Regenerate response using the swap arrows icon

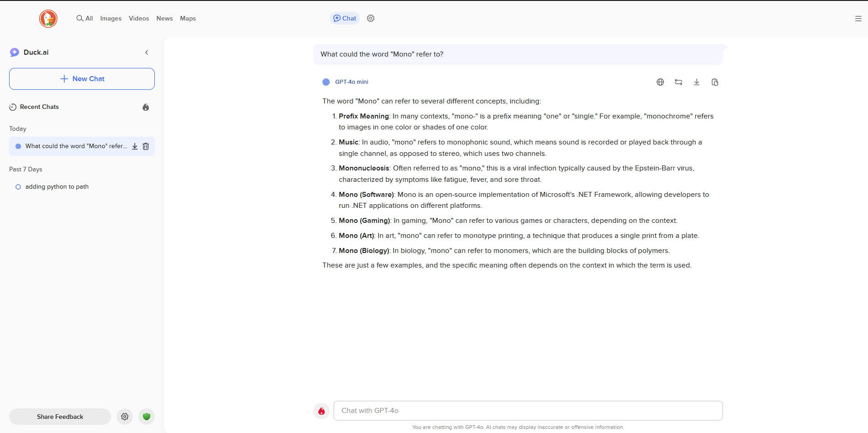pos(679,82)
